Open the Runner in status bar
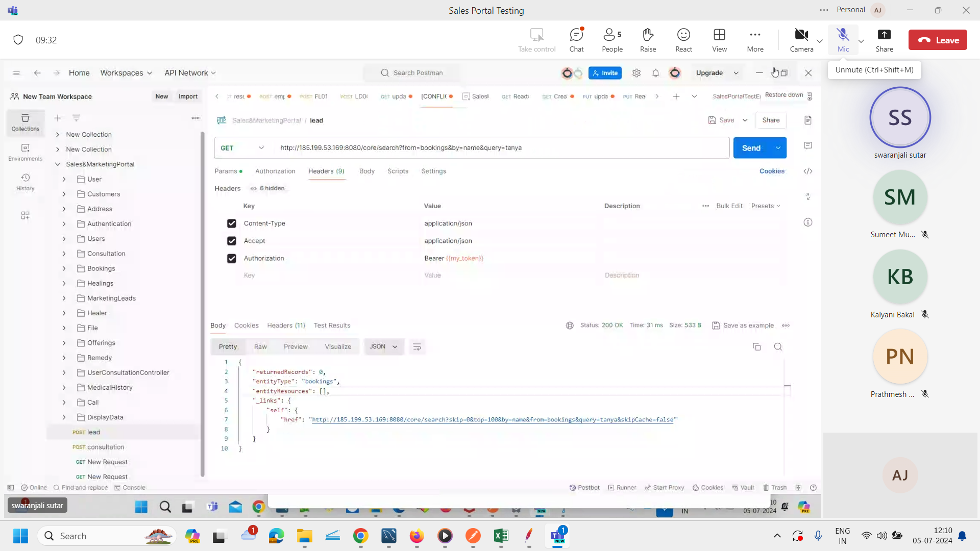980x551 pixels. (622, 488)
